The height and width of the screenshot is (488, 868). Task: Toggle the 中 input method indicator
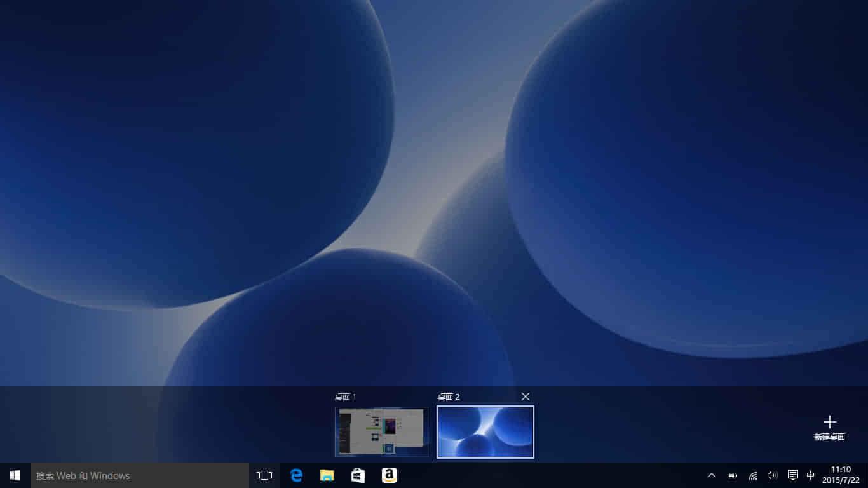pyautogui.click(x=811, y=475)
